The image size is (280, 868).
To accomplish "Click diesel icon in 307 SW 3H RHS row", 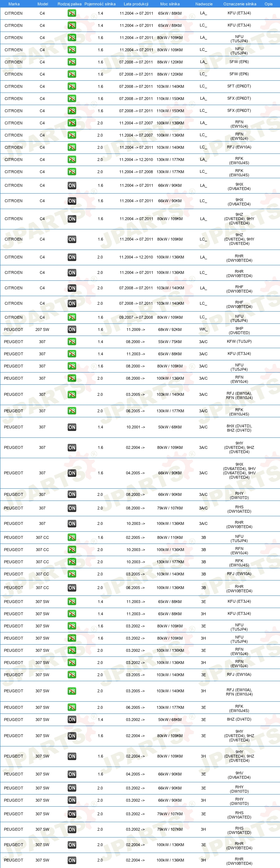I will click(72, 829).
